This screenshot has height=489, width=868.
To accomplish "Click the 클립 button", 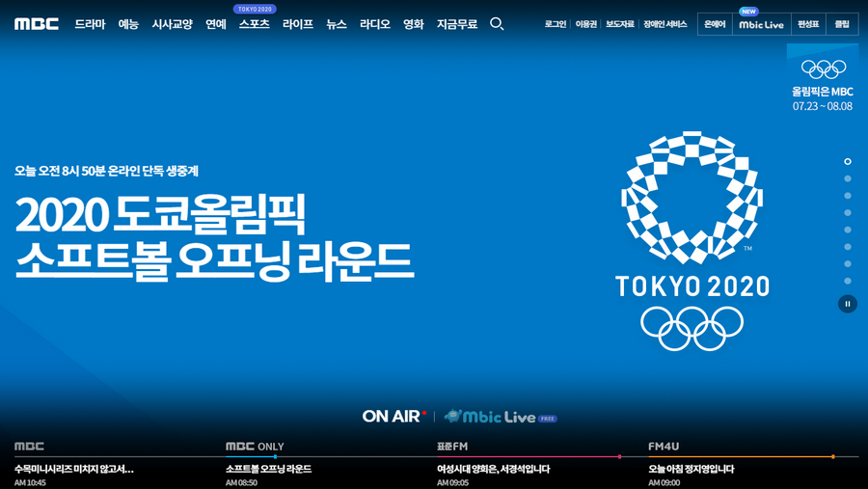I will (842, 24).
